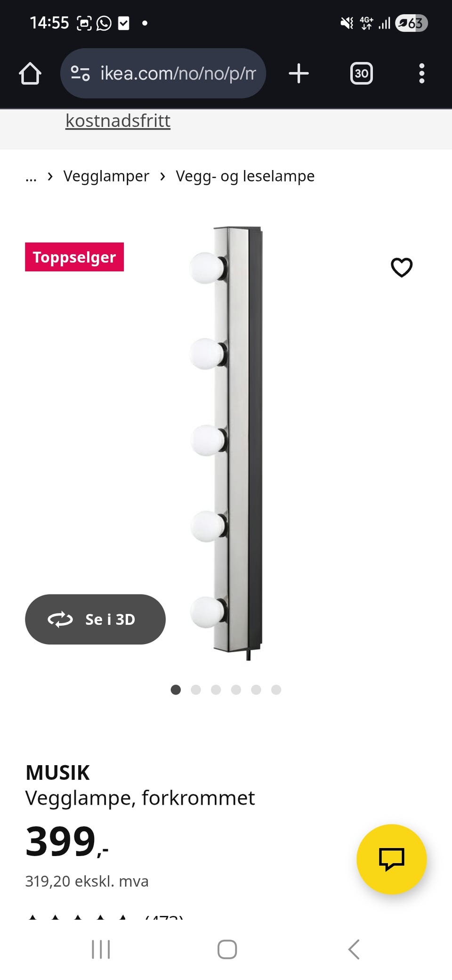This screenshot has width=452, height=980.
Task: Open the browser three-dot menu
Action: tap(422, 73)
